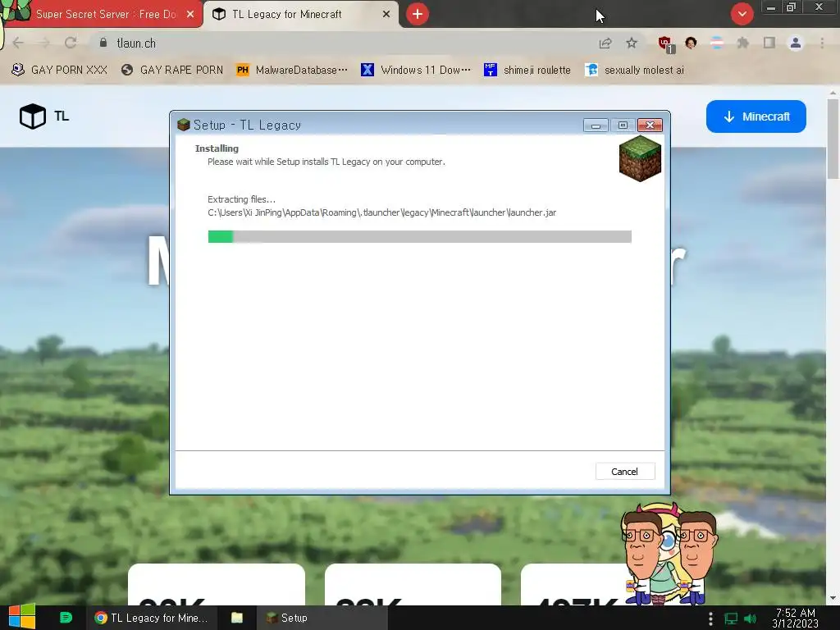This screenshot has height=630, width=840.
Task: Switch to the Chrome TL Legacy taskbar item
Action: click(151, 618)
